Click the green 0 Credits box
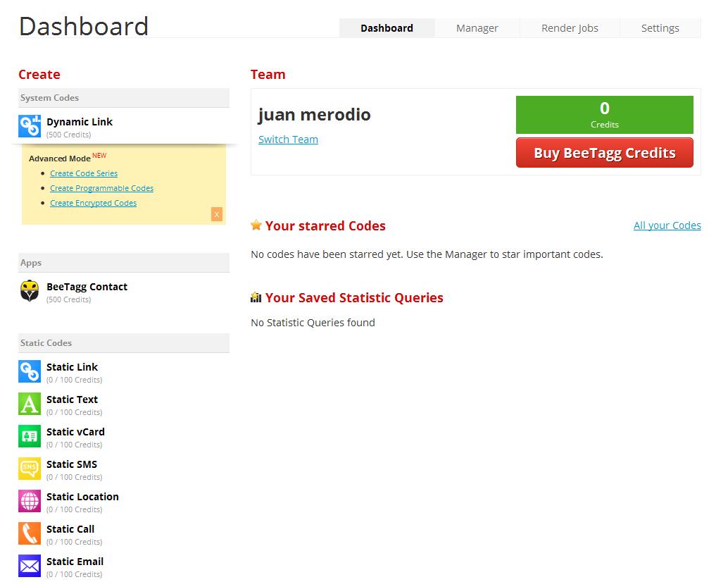 pyautogui.click(x=605, y=115)
